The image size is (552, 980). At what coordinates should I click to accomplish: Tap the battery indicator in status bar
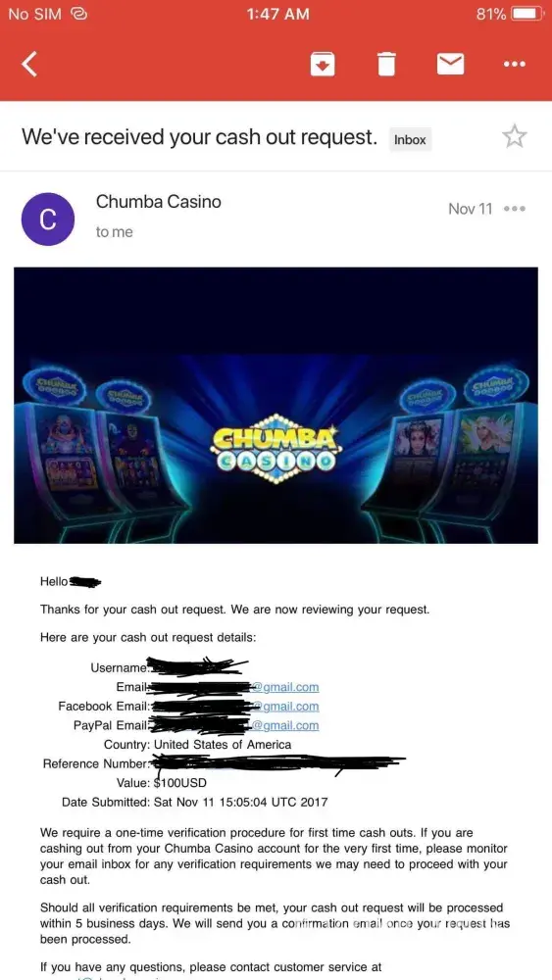coord(527,14)
